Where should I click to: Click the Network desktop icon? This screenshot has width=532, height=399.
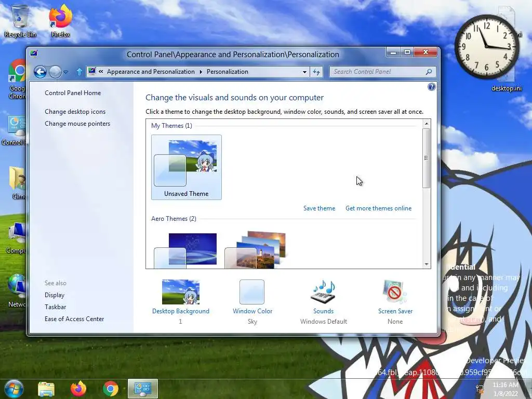(x=16, y=290)
